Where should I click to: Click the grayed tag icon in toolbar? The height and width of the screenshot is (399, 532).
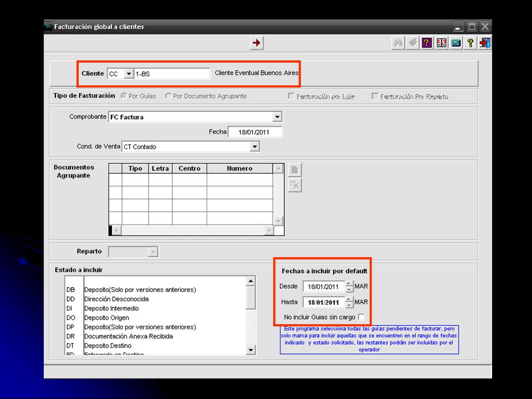tap(412, 43)
